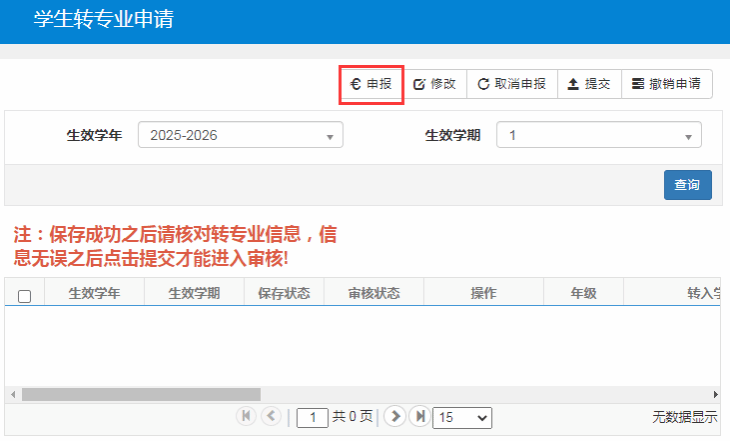Expand the 生效学期 dropdown showing 1

tap(600, 135)
